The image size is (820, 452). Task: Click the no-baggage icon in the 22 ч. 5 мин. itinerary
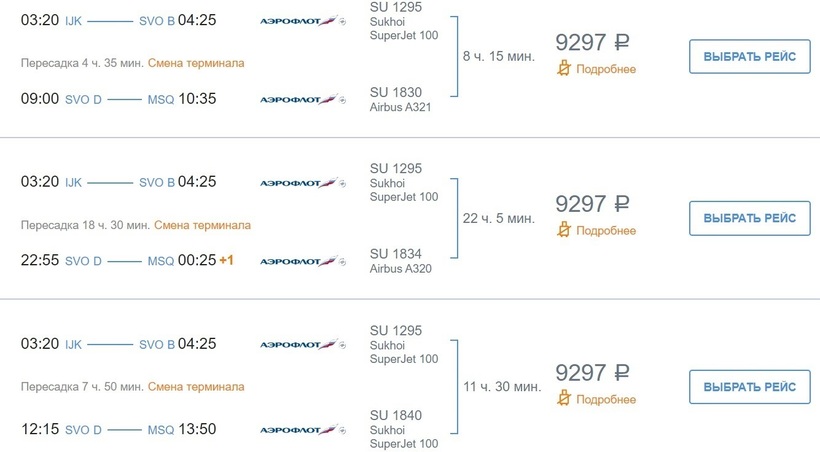[x=565, y=231]
